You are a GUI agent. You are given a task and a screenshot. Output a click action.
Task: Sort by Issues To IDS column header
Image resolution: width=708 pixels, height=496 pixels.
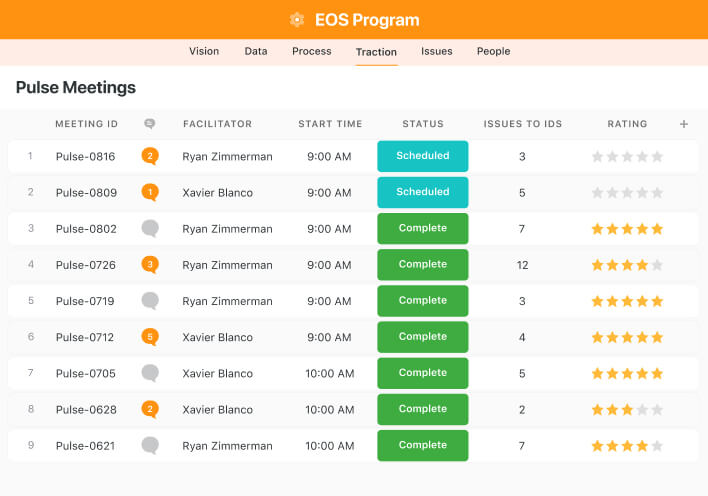coord(522,124)
